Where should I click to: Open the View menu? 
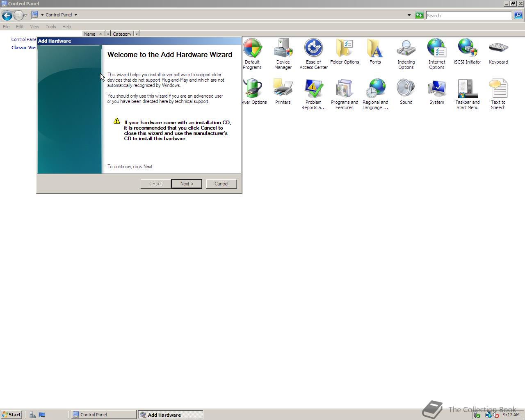34,27
